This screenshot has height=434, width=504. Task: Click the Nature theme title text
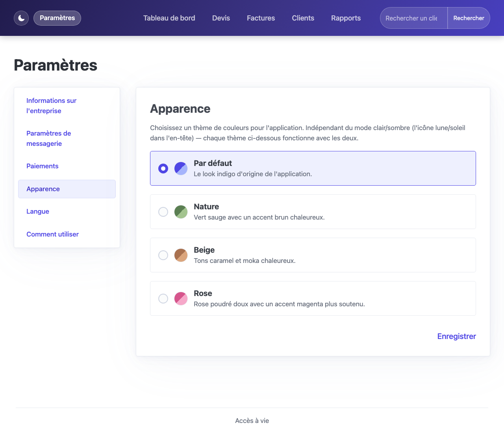(206, 207)
